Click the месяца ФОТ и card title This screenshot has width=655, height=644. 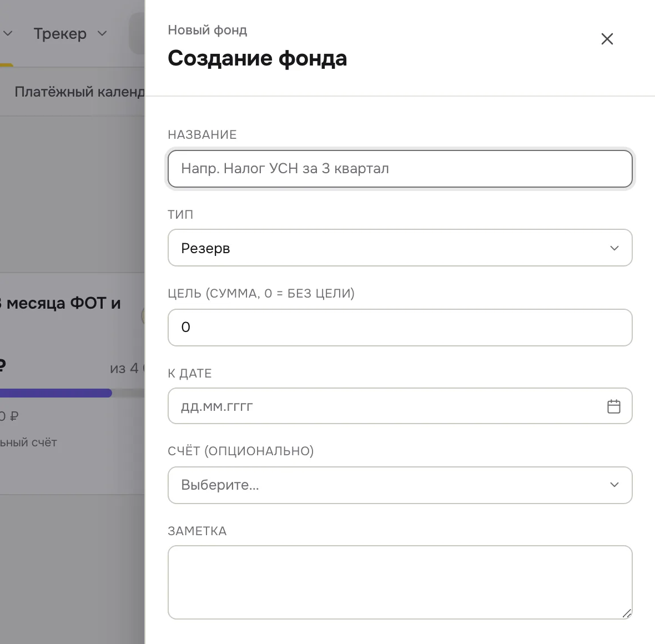[x=61, y=303]
